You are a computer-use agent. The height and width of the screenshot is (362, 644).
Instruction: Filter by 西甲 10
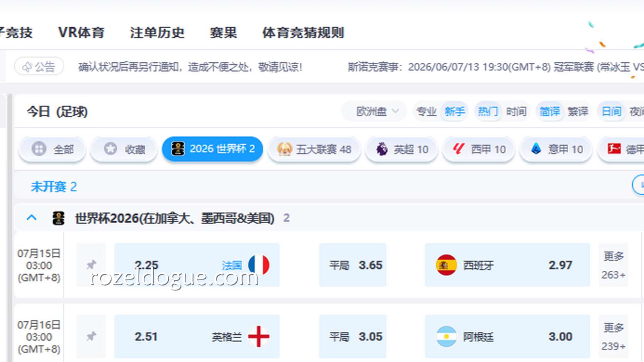(x=479, y=149)
